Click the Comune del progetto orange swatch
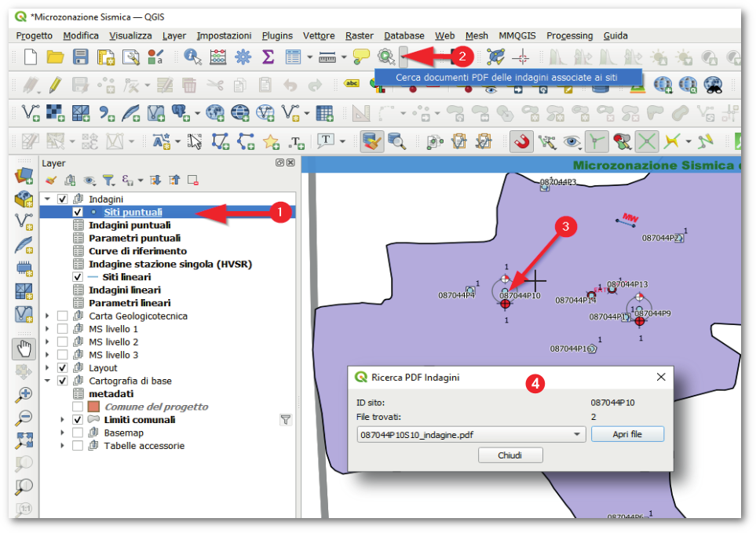Viewport: 756px width, 533px height. point(93,407)
